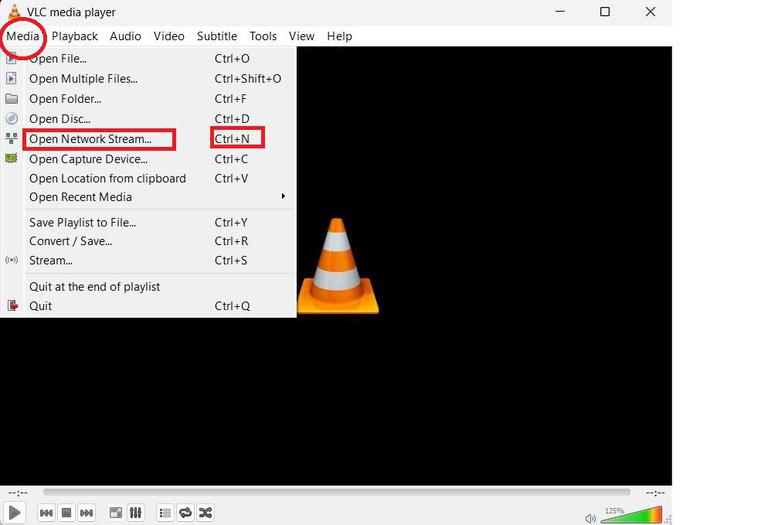Open the Tools menu
The image size is (768, 525).
click(263, 36)
